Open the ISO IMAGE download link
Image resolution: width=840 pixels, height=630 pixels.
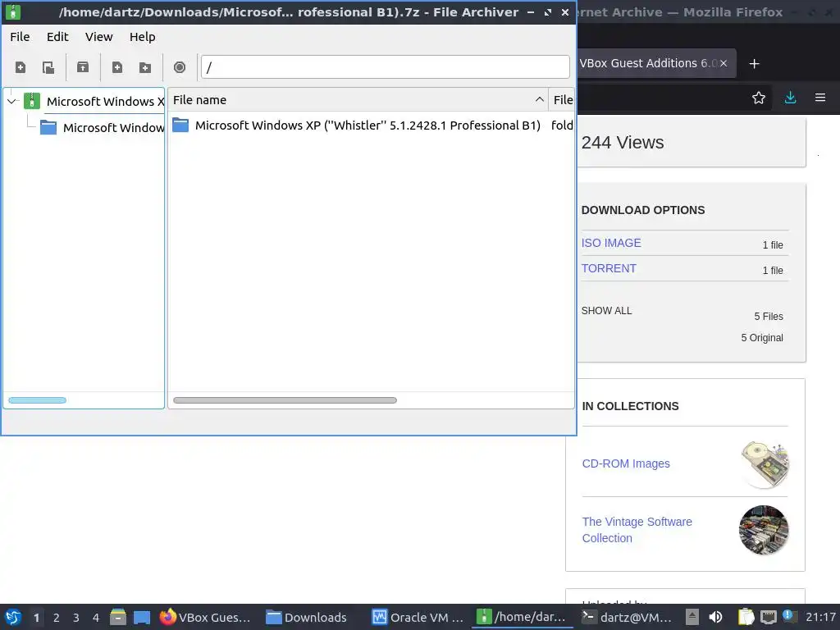pyautogui.click(x=611, y=243)
